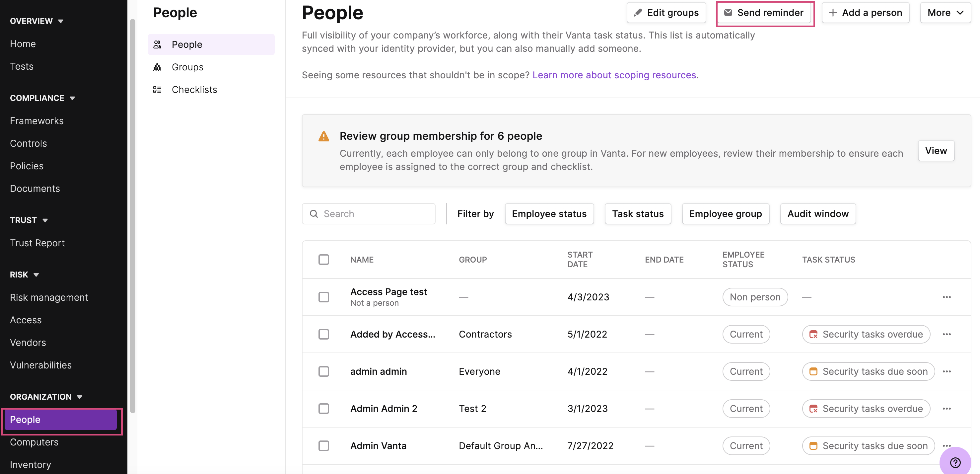Click the envelope icon on Send reminder
This screenshot has width=980, height=474.
pos(728,13)
